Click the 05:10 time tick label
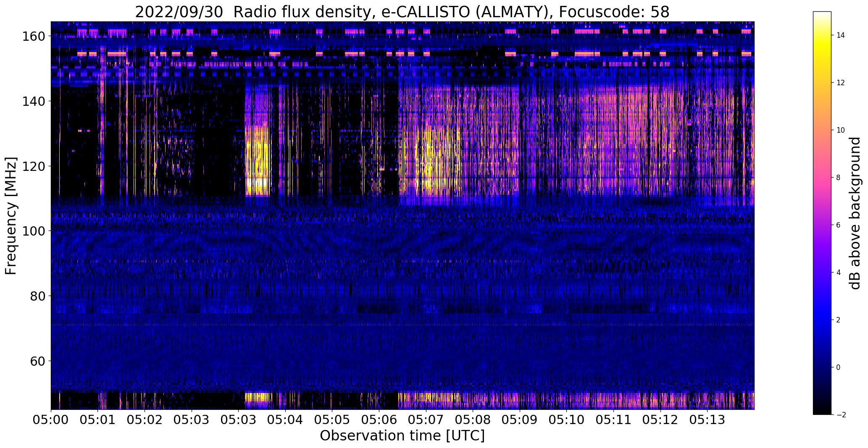Image resolution: width=868 pixels, height=448 pixels. [x=566, y=419]
